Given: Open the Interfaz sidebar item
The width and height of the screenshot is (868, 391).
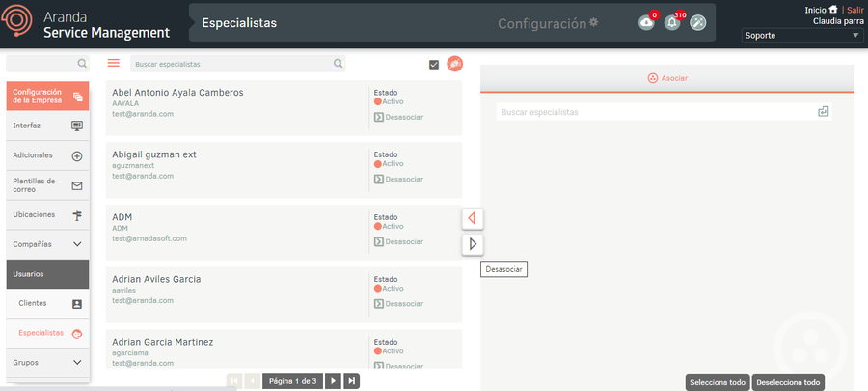Looking at the screenshot, I should pyautogui.click(x=48, y=126).
